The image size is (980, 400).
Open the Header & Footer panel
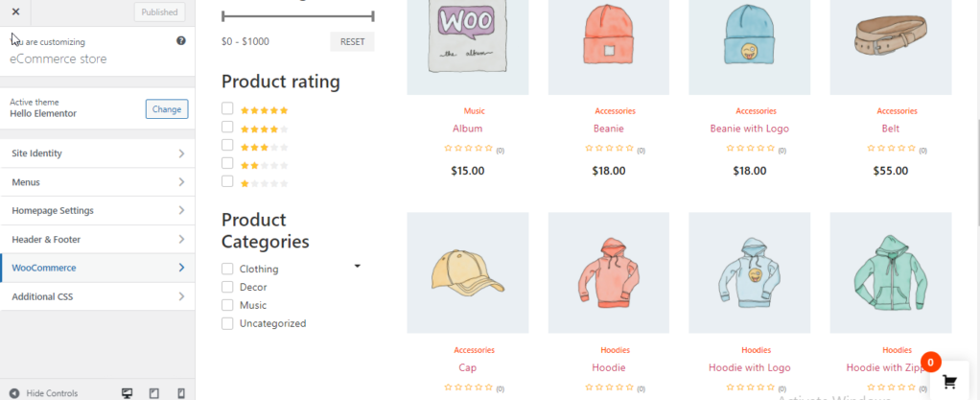pos(97,240)
